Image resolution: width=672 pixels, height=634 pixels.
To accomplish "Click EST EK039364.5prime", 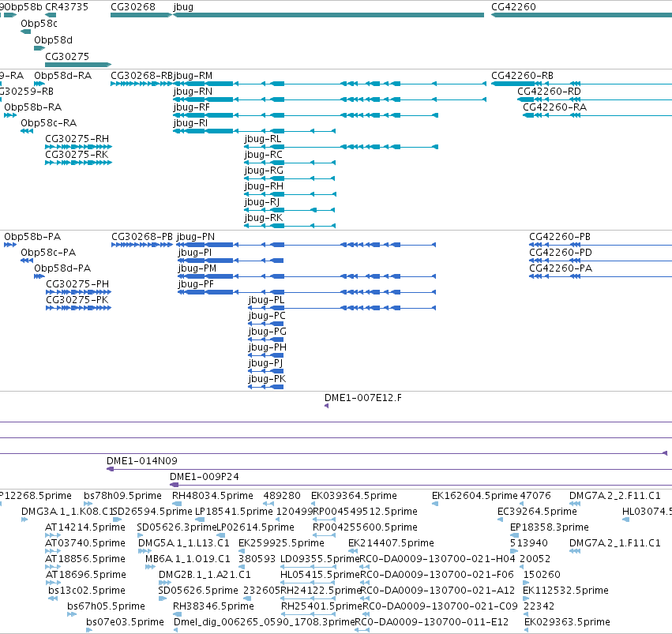I will point(314,504).
